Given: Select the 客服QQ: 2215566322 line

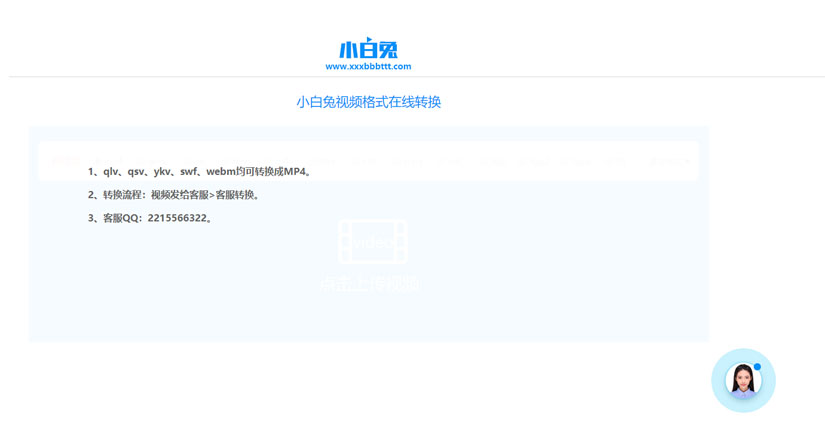Looking at the screenshot, I should (x=150, y=218).
